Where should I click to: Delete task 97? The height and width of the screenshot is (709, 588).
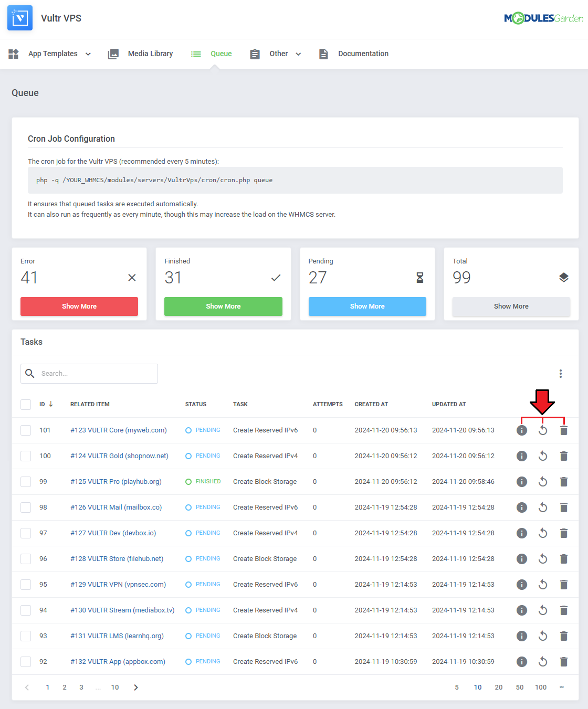pyautogui.click(x=564, y=533)
